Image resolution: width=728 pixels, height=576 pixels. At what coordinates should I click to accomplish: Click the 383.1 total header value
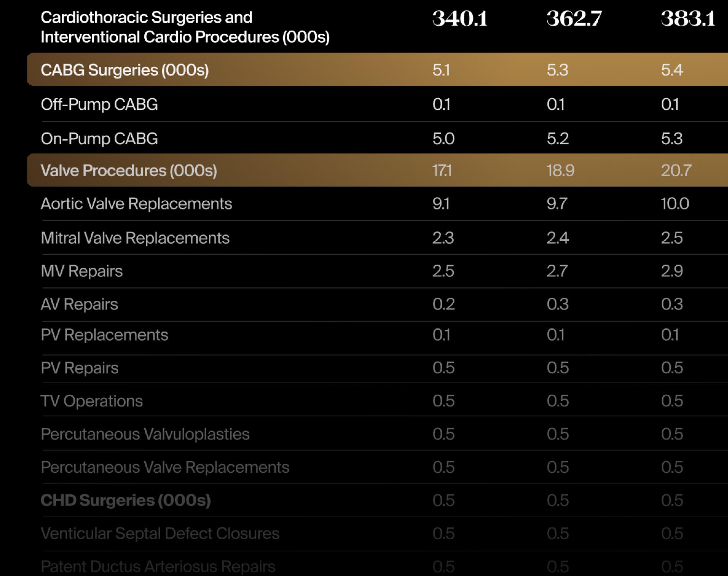pos(688,19)
